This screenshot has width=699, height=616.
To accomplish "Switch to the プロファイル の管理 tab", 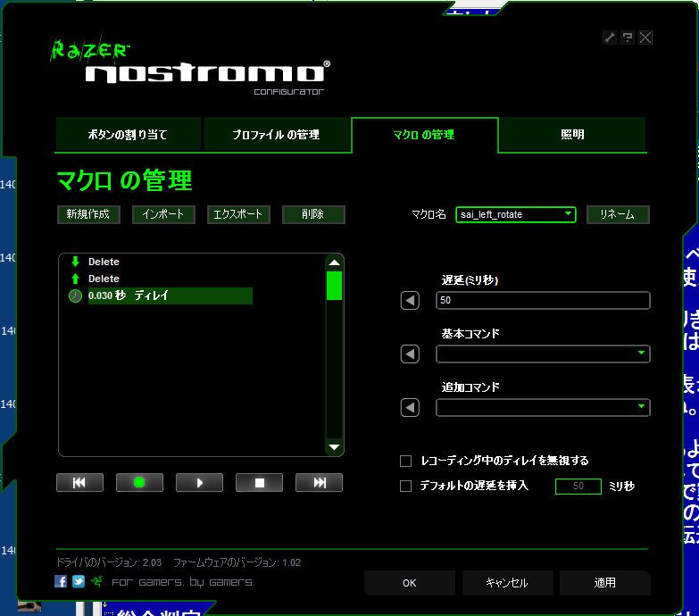I will pos(277,134).
